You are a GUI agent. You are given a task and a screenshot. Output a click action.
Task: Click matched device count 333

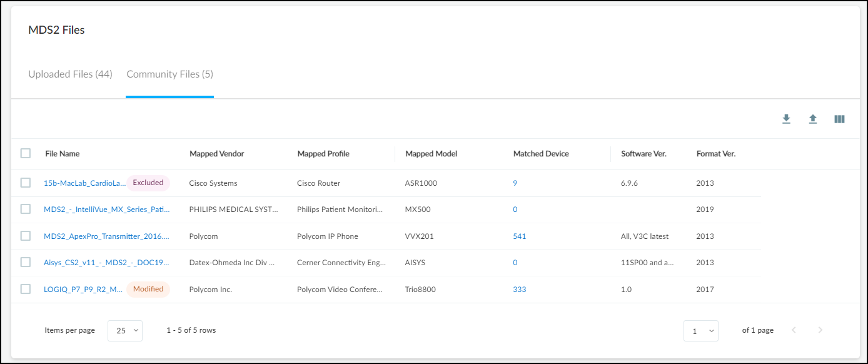coord(519,290)
